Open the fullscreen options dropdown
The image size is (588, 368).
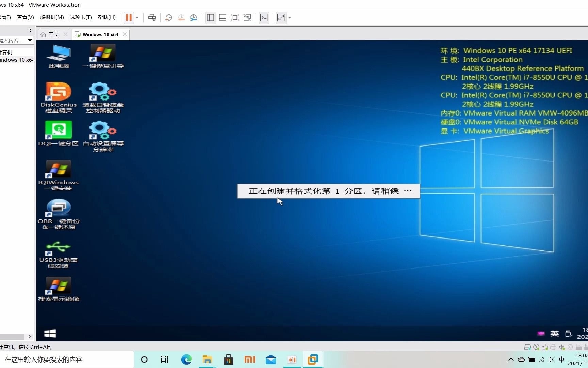click(x=290, y=17)
